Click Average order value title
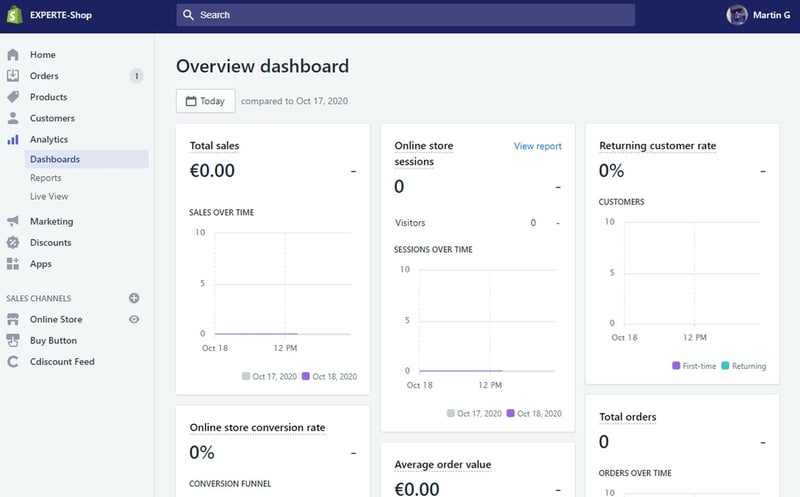This screenshot has height=497, width=800. coord(442,465)
